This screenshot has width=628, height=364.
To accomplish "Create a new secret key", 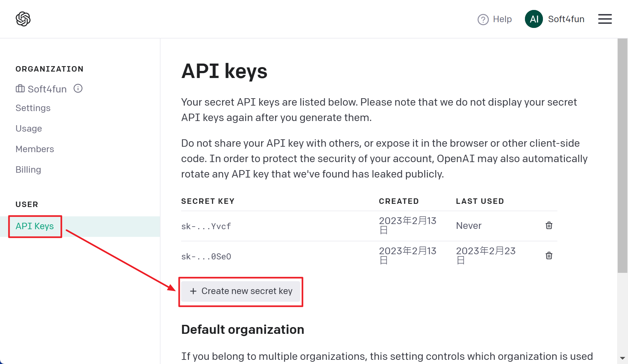I will pyautogui.click(x=241, y=291).
